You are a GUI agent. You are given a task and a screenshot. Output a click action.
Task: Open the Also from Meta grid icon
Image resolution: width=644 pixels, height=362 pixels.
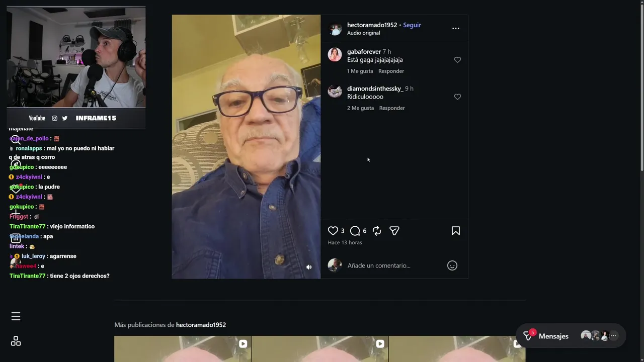pos(16,341)
